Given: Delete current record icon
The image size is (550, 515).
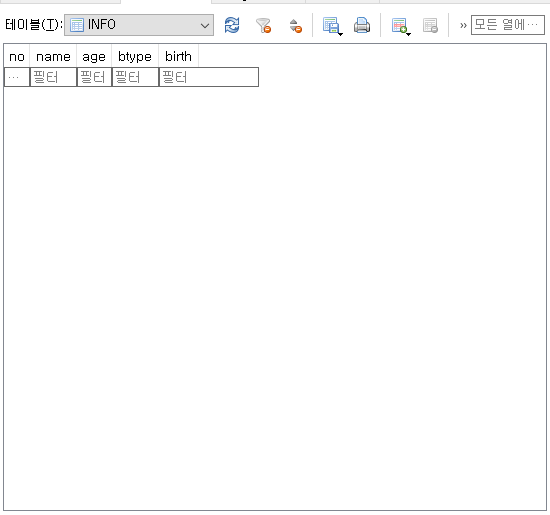Looking at the screenshot, I should 430,25.
